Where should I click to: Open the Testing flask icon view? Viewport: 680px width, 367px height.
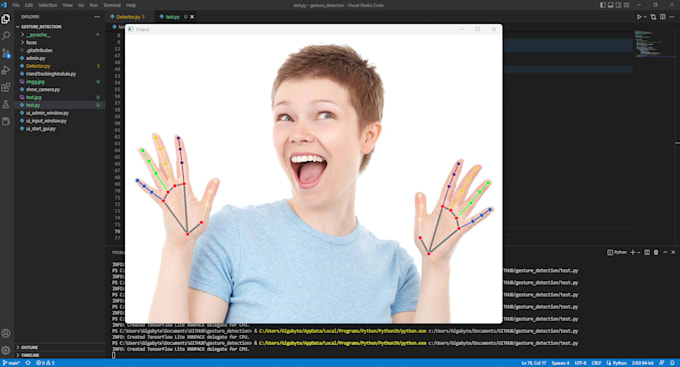point(6,104)
